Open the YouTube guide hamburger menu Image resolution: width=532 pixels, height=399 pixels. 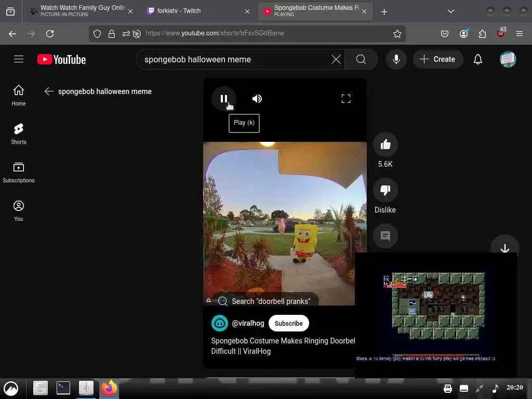coord(19,59)
